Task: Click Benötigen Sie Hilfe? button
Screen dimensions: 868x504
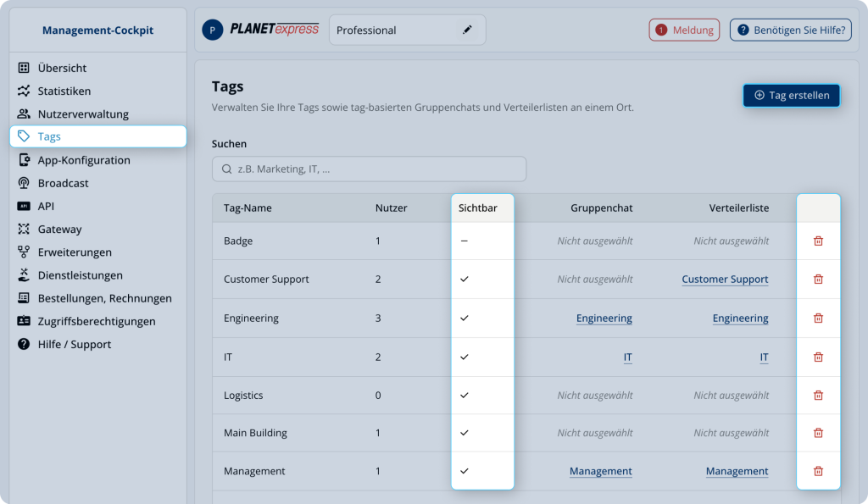Action: [x=791, y=30]
